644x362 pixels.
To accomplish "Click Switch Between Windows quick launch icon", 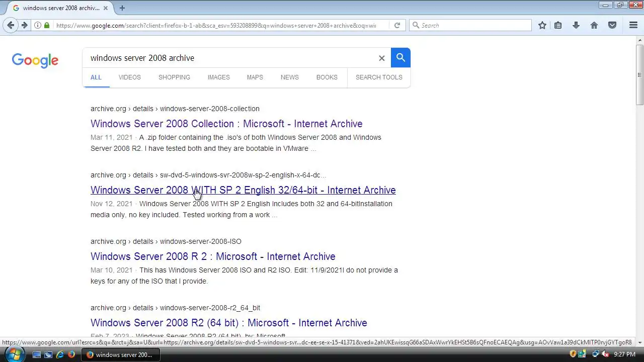I will pyautogui.click(x=48, y=354).
